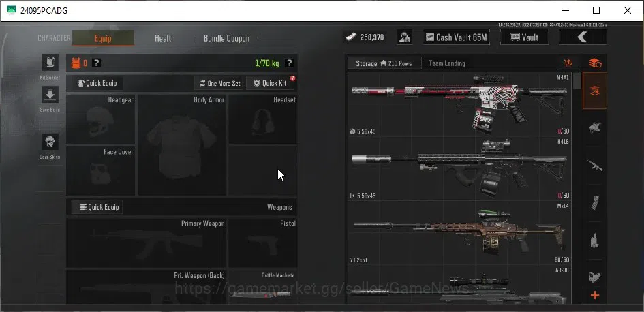Select the empty Headgear slot

(101, 119)
